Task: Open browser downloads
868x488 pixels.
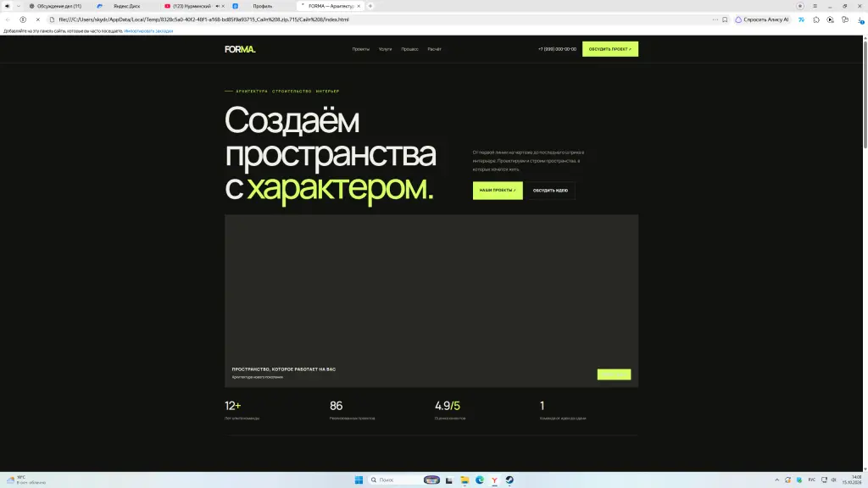Action: [x=860, y=19]
